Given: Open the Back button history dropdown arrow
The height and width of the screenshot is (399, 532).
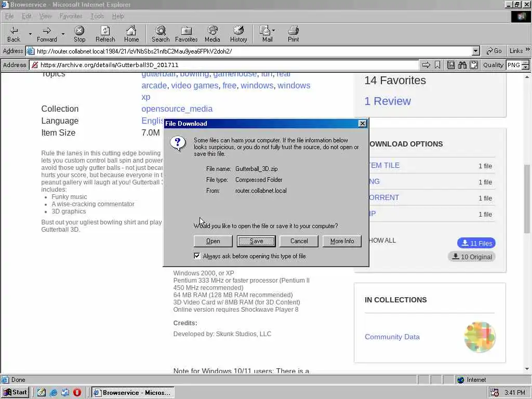Looking at the screenshot, I should tap(30, 34).
